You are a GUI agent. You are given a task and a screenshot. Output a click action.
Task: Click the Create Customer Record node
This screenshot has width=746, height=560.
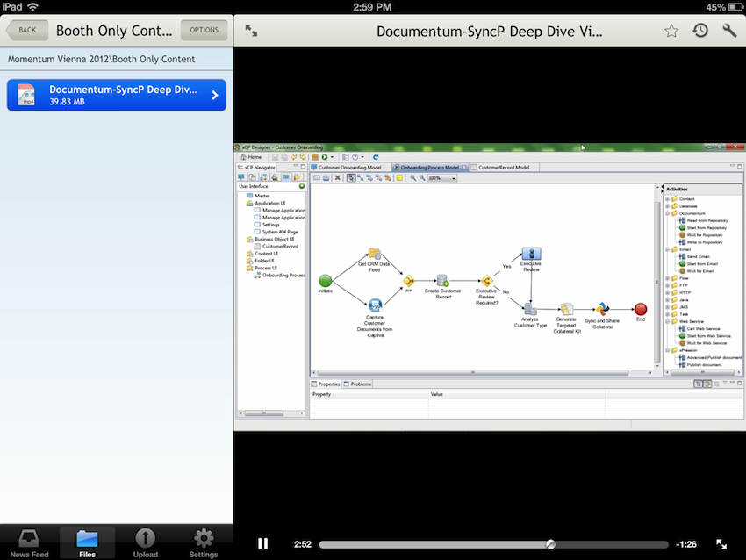pos(443,281)
